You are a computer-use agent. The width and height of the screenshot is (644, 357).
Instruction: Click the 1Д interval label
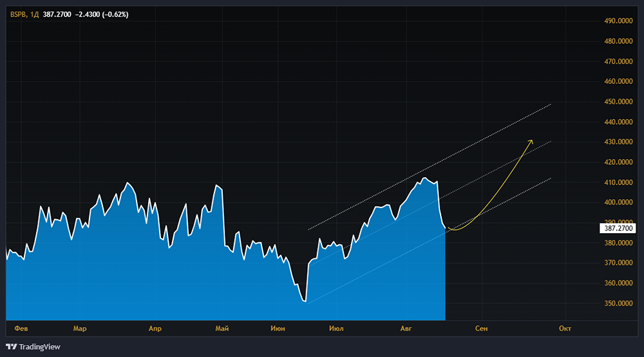[35, 14]
